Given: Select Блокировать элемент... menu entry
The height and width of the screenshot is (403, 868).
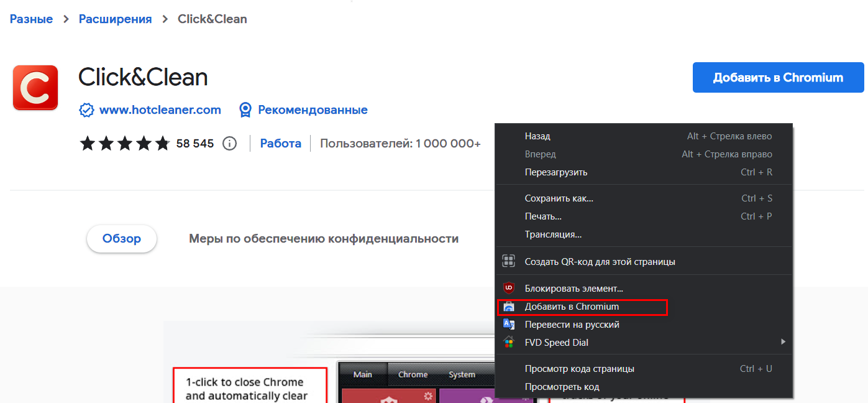Looking at the screenshot, I should (x=644, y=289).
